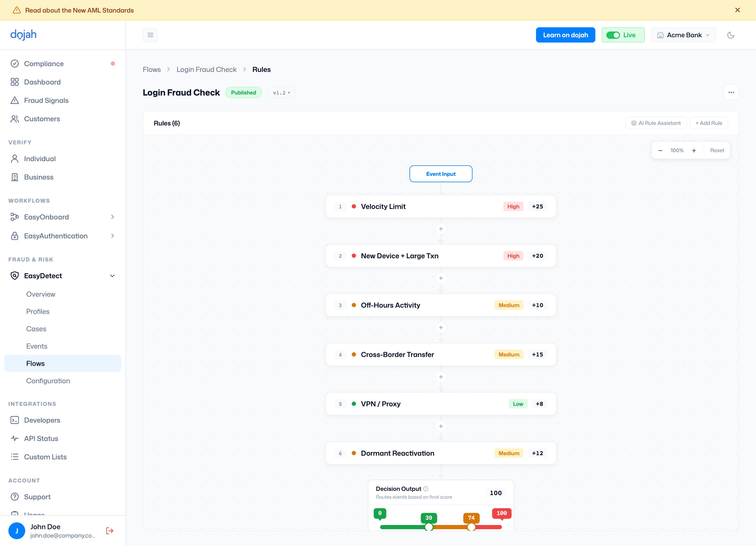Open Cross-Border Transfer rule

point(441,354)
